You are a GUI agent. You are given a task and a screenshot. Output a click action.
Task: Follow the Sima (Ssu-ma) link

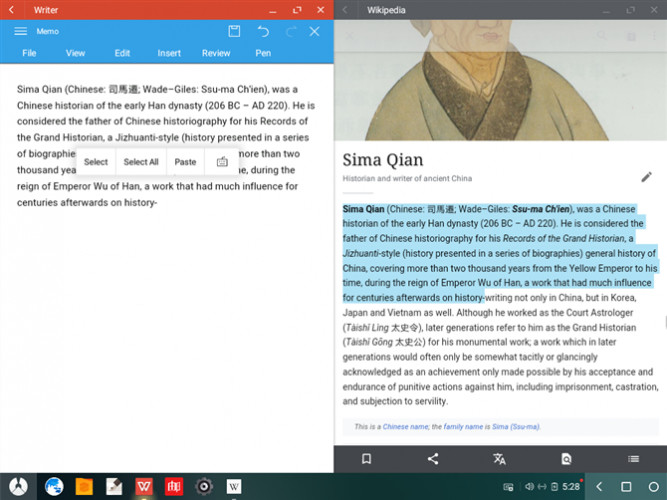point(516,426)
